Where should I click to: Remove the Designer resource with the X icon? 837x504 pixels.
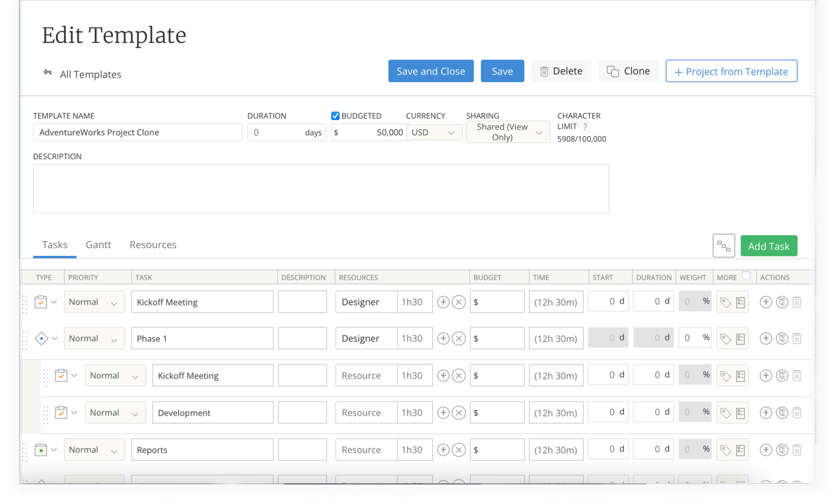(460, 301)
